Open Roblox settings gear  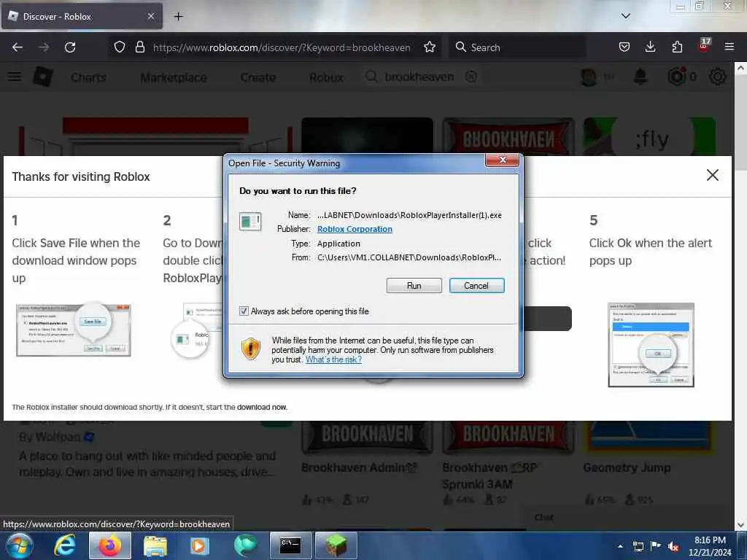(718, 77)
